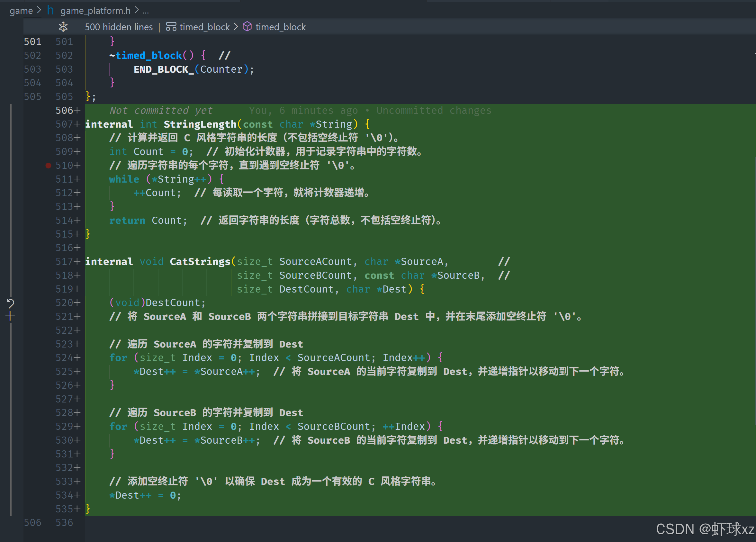Toggle the red breakpoint at line 510
This screenshot has width=756, height=542.
48,165
